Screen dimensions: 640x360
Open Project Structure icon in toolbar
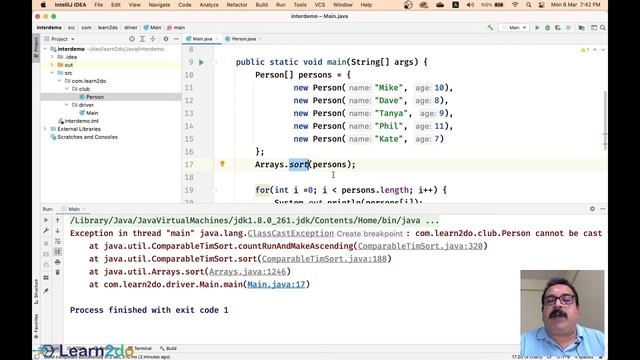point(582,28)
